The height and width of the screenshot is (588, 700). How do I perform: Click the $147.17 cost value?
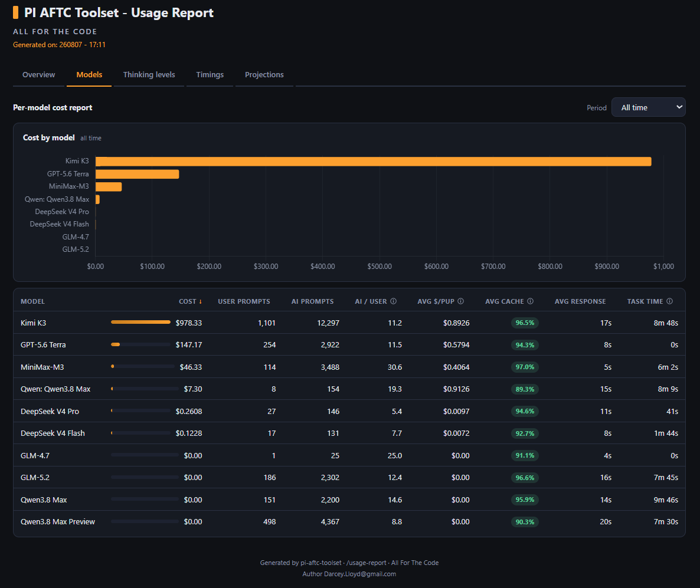189,345
